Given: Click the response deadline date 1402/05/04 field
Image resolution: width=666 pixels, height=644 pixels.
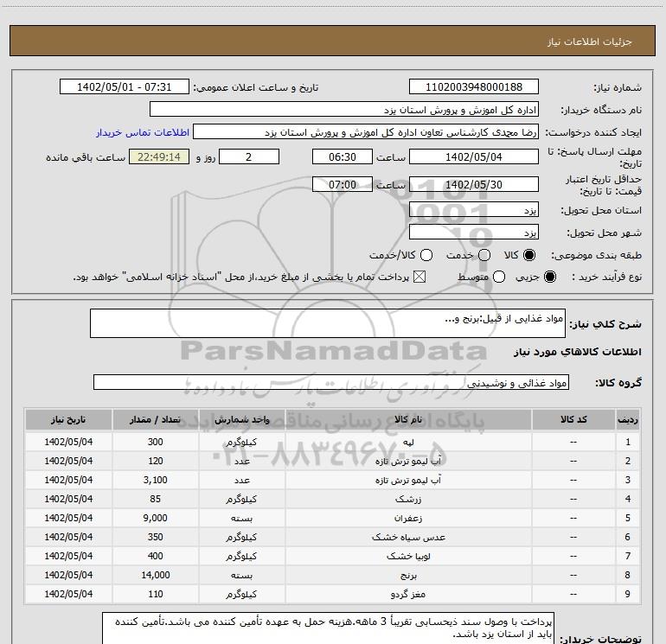Looking at the screenshot, I should tap(474, 156).
